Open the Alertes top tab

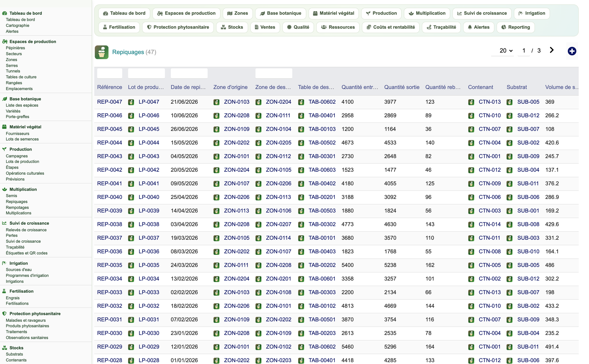(479, 27)
